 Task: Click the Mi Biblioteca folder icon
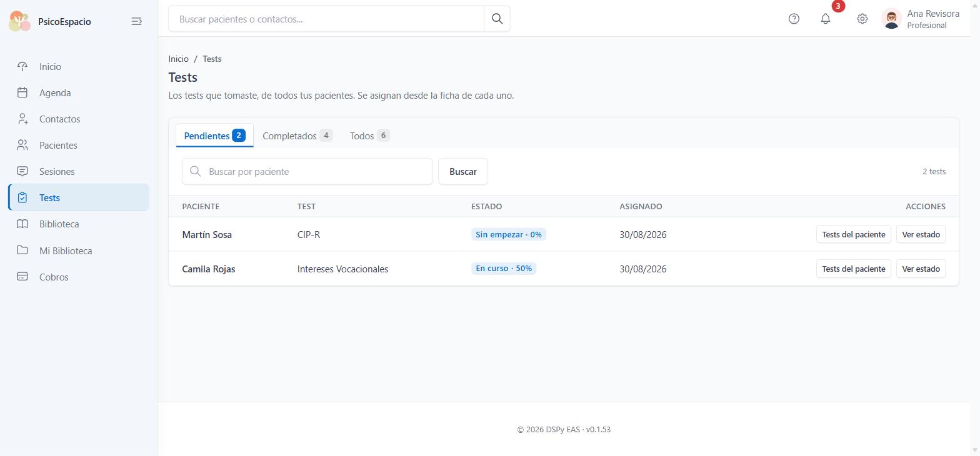coord(22,250)
